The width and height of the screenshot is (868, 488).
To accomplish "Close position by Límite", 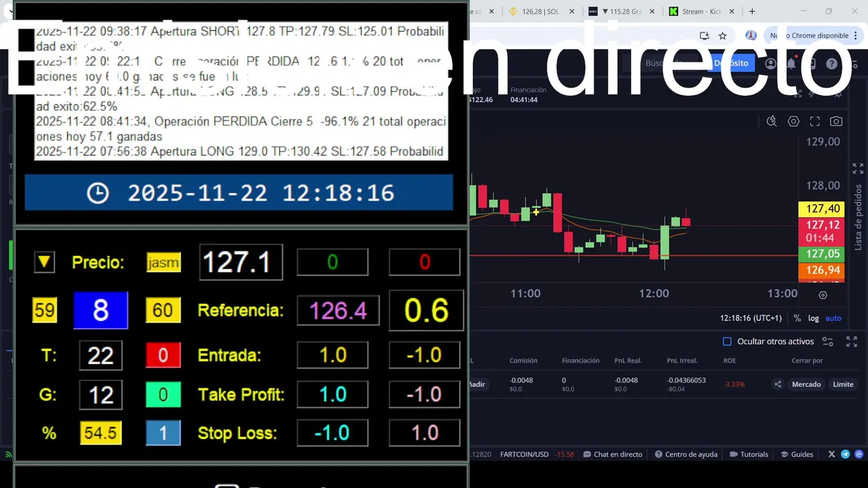I will [843, 384].
